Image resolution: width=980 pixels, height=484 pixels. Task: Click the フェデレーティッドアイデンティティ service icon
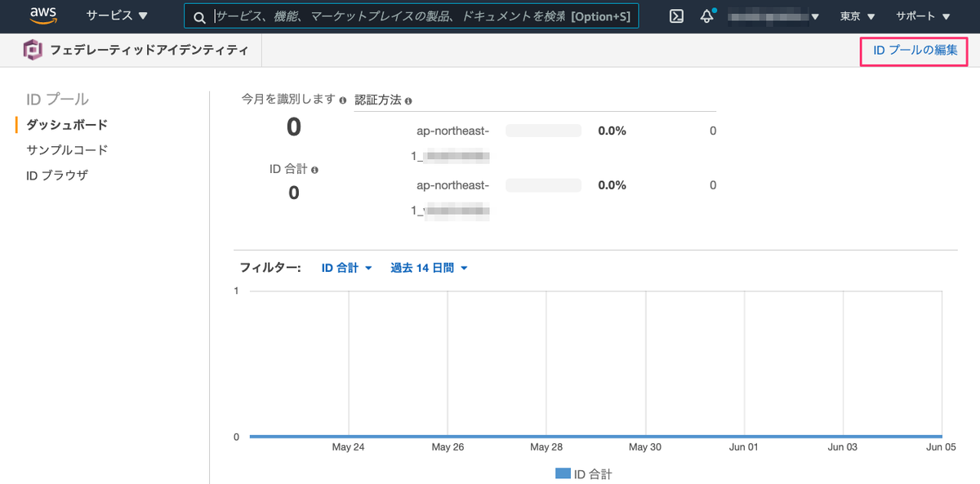31,49
